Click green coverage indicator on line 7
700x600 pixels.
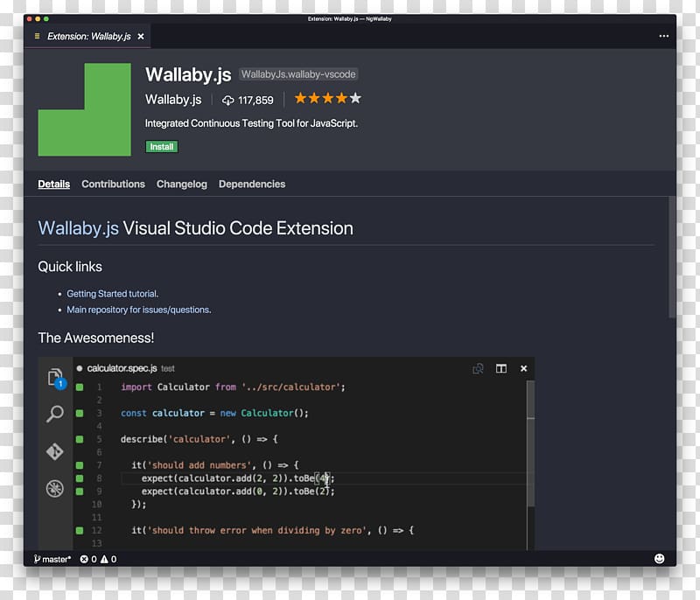(x=80, y=465)
